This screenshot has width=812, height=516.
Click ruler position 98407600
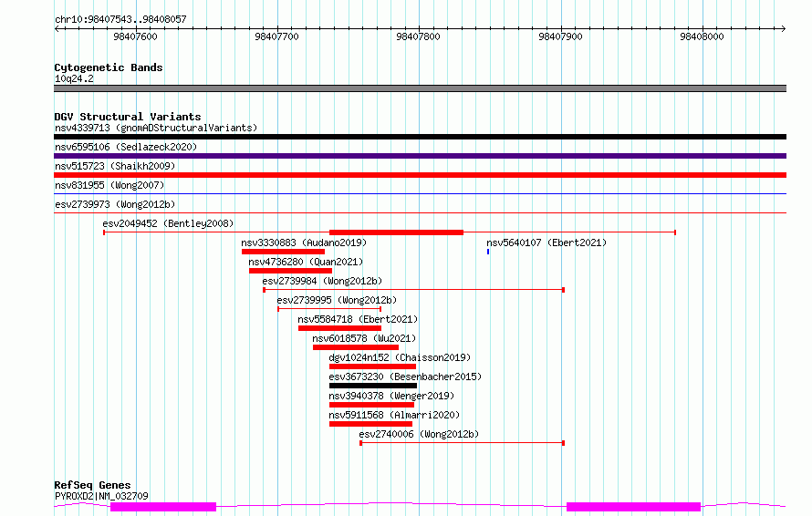[x=135, y=36]
